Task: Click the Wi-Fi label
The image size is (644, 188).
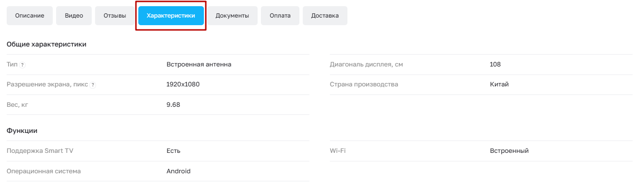Action: 337,150
